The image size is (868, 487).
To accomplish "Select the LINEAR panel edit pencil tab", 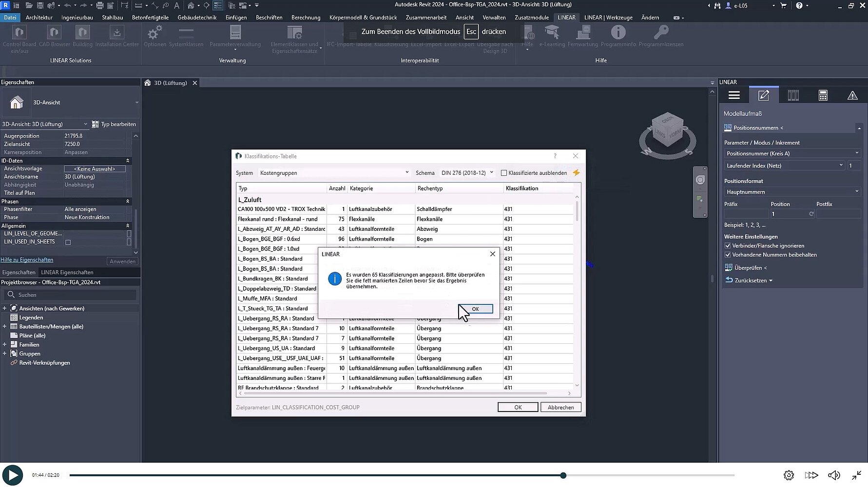I will (x=764, y=95).
